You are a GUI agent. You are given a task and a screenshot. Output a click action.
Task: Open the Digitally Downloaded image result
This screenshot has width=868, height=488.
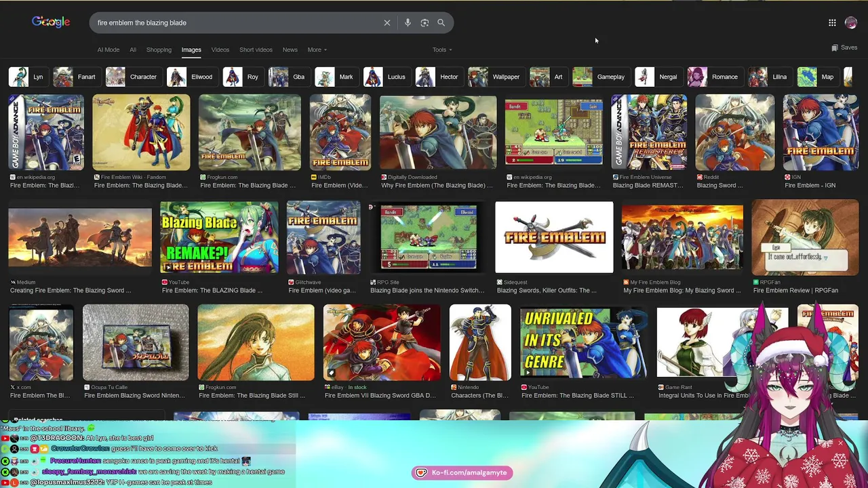tap(438, 132)
